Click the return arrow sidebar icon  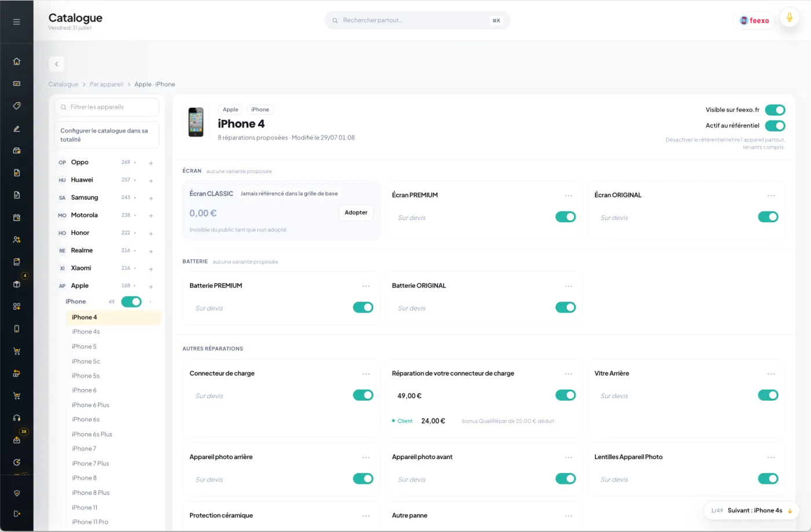[x=17, y=373]
